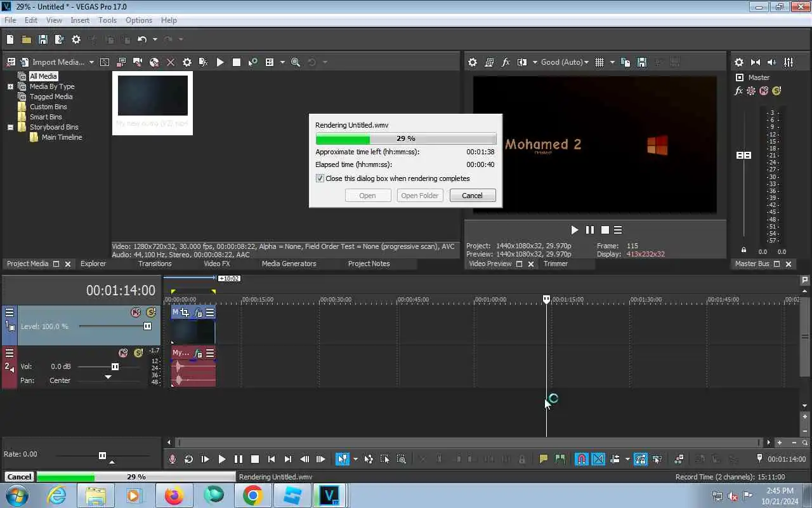Viewport: 812px width, 508px height.
Task: Solo the Master bus
Action: tap(776, 91)
